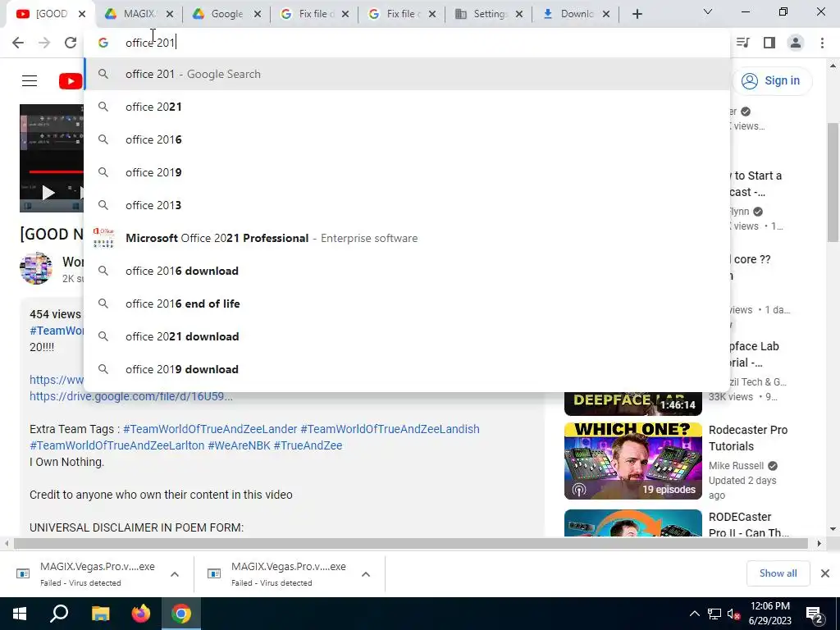Viewport: 840px width, 630px height.
Task: Open #TeamWorldOfTrueAndZeeLandish hashtag
Action: pos(390,429)
